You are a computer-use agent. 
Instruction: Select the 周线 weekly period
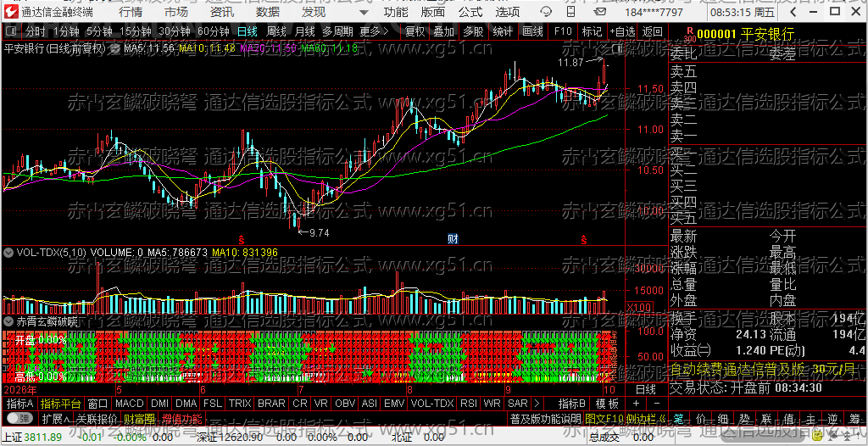(x=276, y=32)
